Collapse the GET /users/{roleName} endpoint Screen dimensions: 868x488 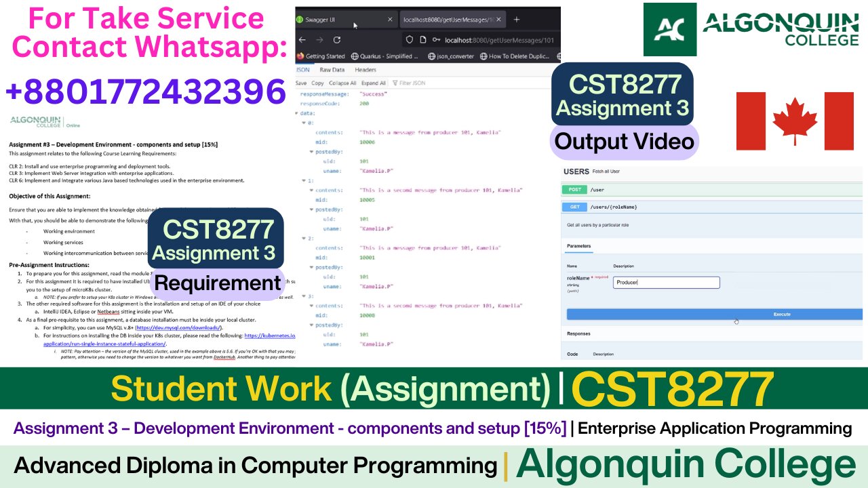712,207
